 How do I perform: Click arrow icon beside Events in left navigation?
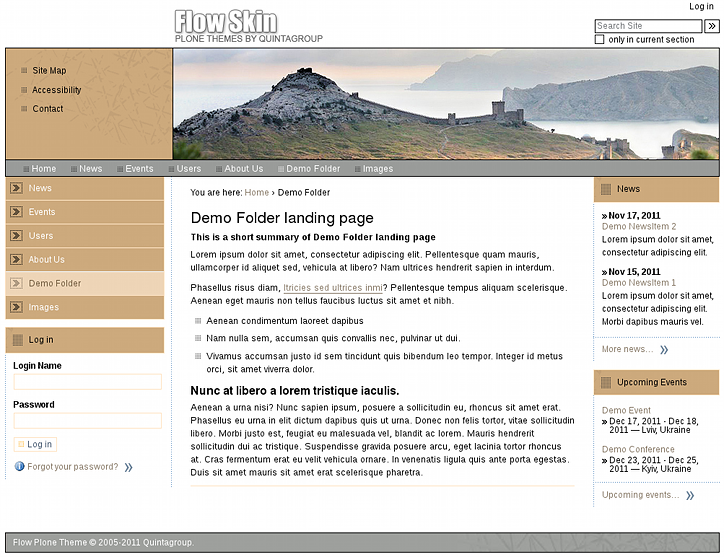point(17,212)
